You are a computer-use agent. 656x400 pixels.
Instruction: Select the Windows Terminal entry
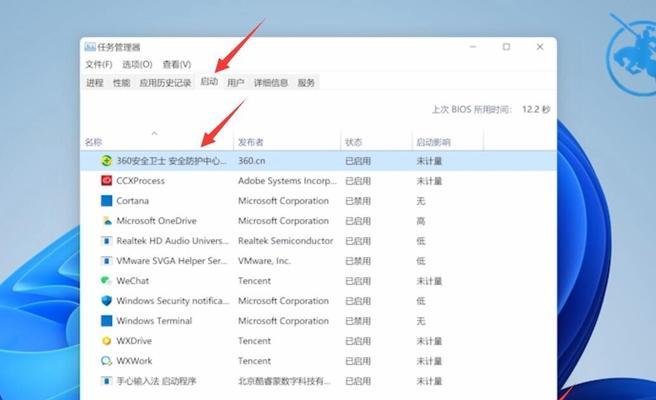(154, 321)
